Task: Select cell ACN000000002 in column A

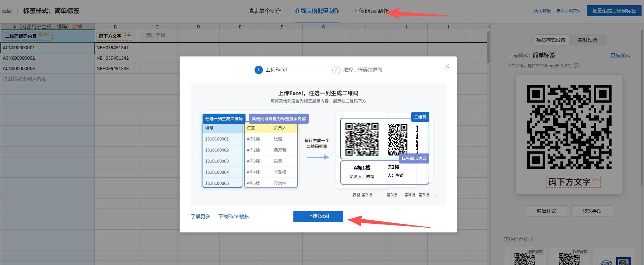Action: (48, 58)
